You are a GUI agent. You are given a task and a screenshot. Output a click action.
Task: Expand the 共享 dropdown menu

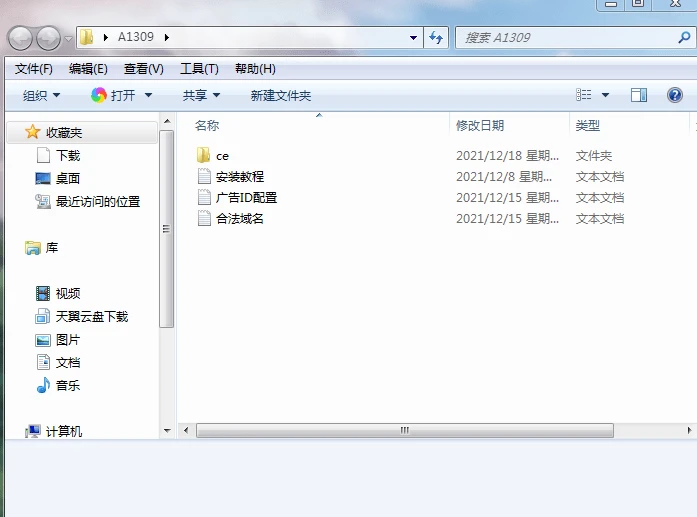pyautogui.click(x=201, y=95)
